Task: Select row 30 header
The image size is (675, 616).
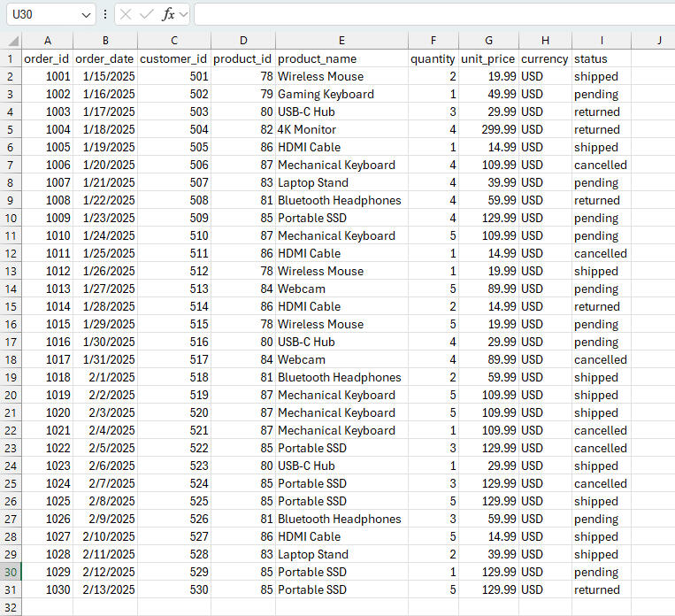Action: coord(11,572)
